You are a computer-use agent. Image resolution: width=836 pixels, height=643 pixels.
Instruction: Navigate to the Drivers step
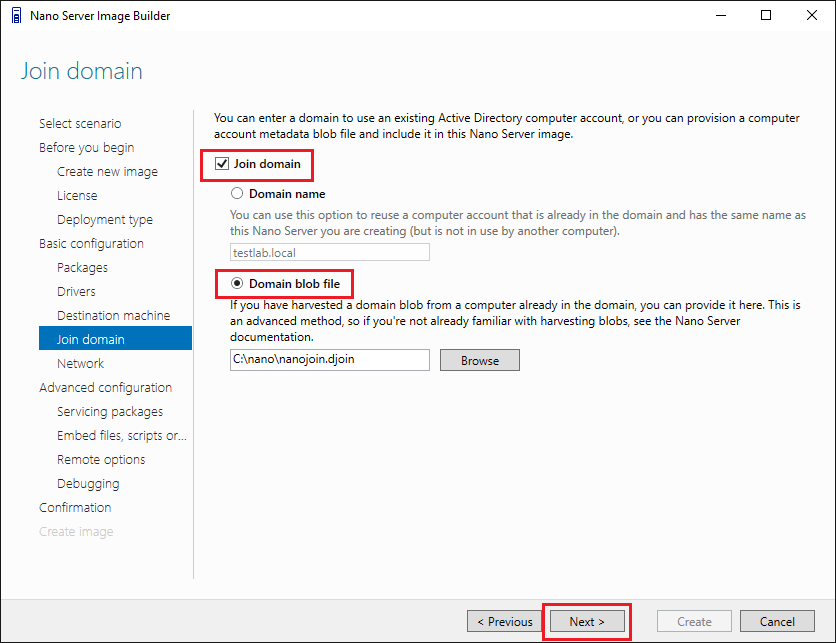76,292
